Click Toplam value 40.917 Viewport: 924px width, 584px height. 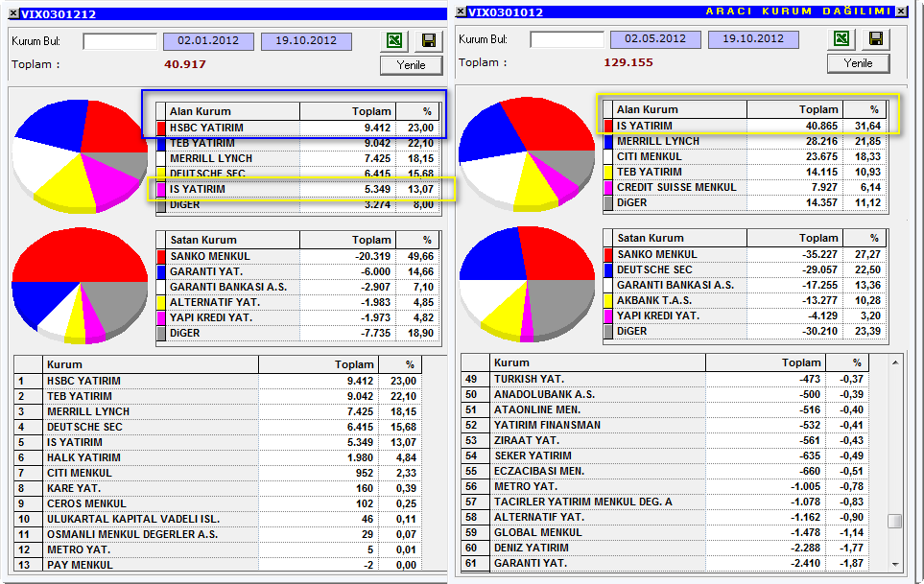185,64
